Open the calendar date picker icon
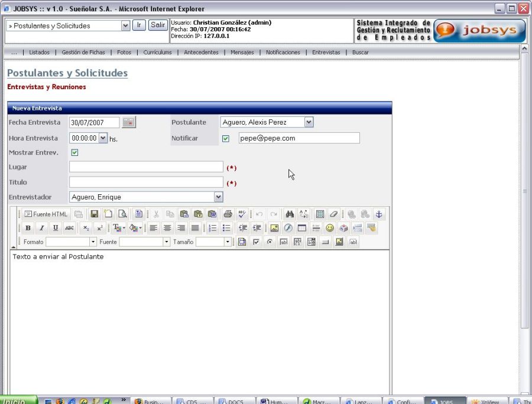The width and height of the screenshot is (532, 404). coord(128,122)
